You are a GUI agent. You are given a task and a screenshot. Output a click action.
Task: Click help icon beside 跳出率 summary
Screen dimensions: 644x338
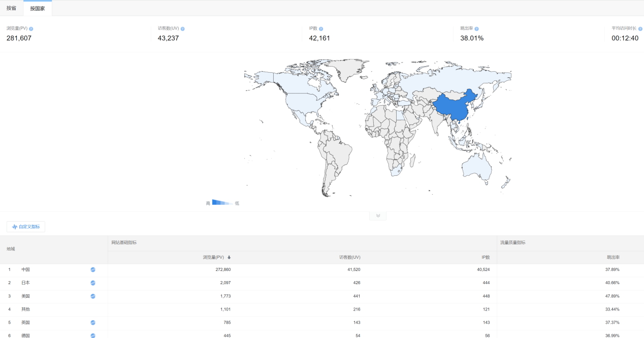tap(476, 29)
